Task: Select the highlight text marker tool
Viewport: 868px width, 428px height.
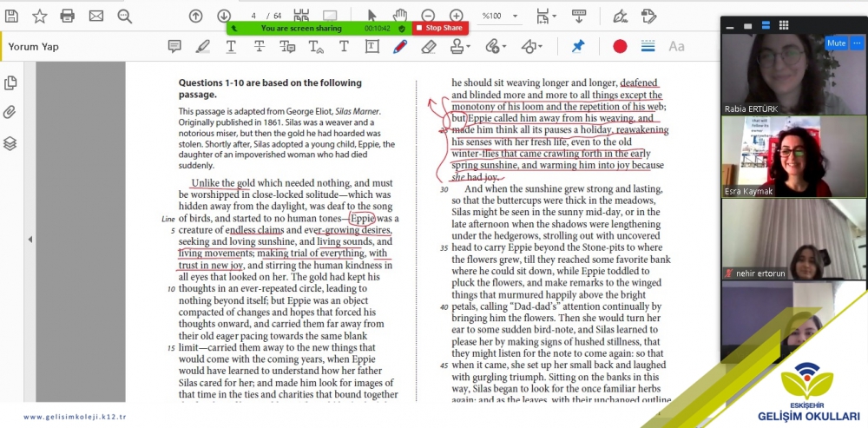Action: pyautogui.click(x=202, y=47)
